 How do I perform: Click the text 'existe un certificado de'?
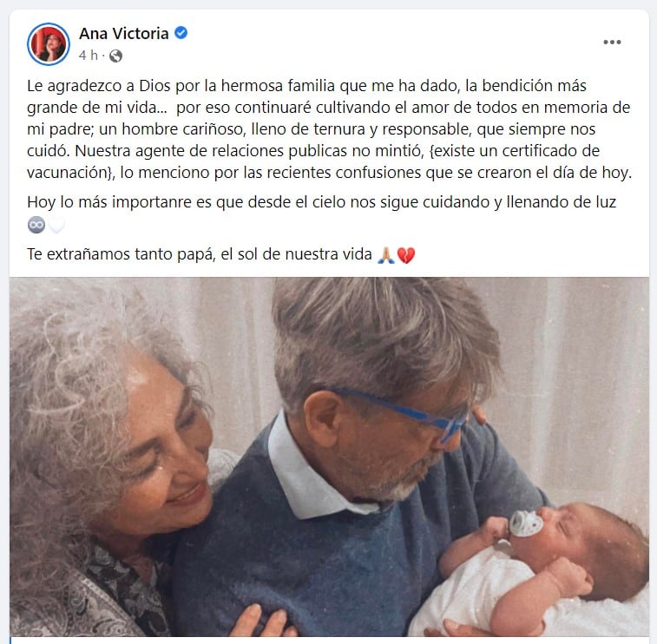(x=516, y=151)
